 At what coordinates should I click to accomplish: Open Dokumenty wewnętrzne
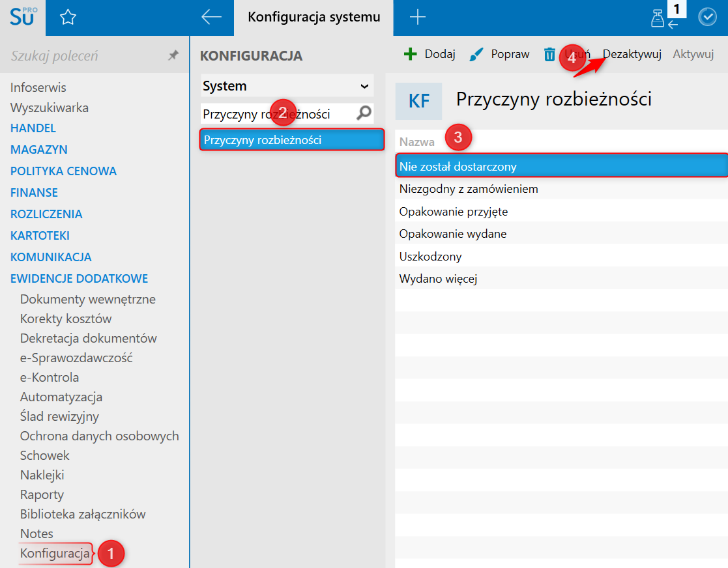[88, 300]
